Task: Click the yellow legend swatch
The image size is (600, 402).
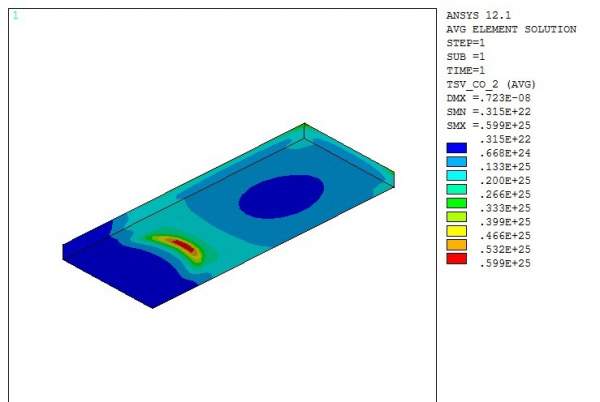Action: 457,231
